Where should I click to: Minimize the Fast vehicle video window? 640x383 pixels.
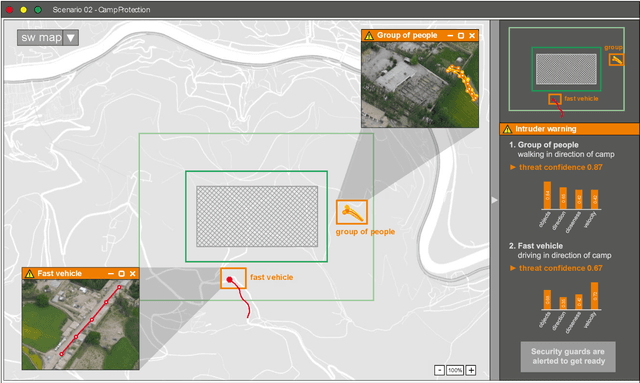[111, 274]
